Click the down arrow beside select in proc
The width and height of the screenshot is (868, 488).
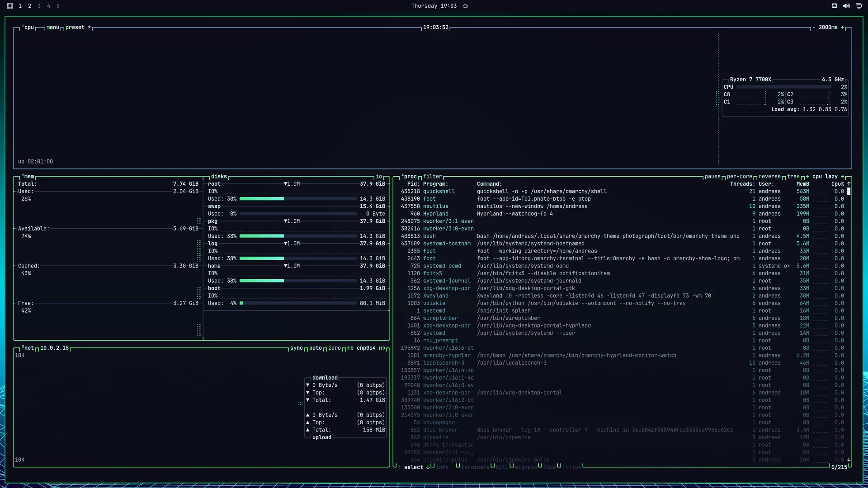(x=428, y=467)
